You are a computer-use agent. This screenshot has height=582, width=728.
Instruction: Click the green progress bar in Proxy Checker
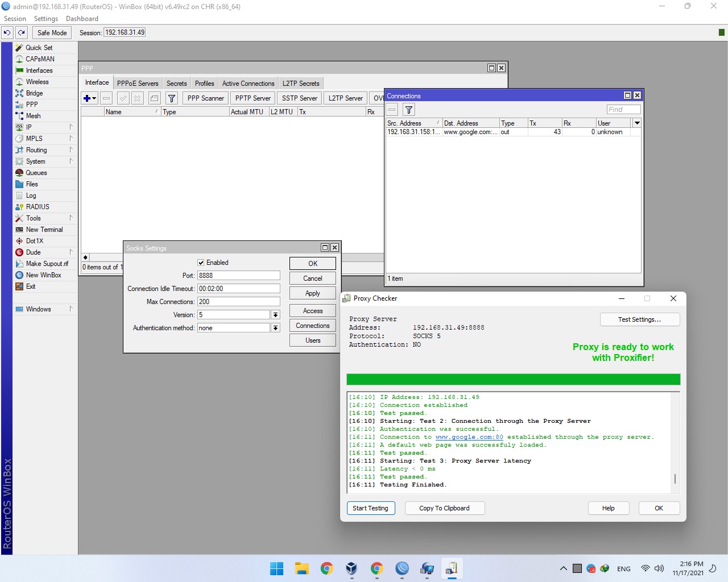513,380
